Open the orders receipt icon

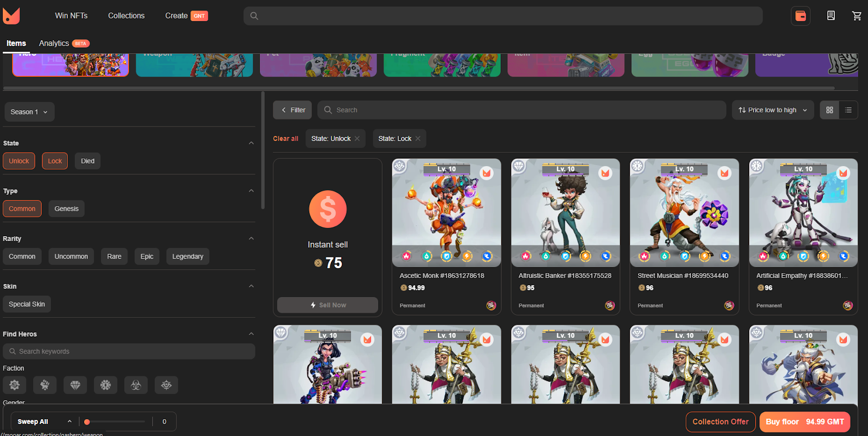point(831,16)
